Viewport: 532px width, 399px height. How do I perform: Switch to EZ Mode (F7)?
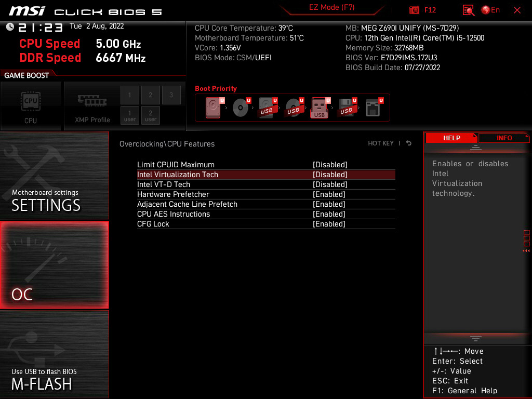[x=331, y=7]
